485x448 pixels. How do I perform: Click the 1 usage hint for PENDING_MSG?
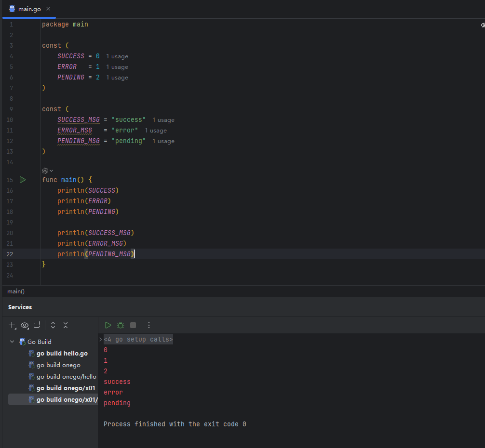pyautogui.click(x=163, y=141)
